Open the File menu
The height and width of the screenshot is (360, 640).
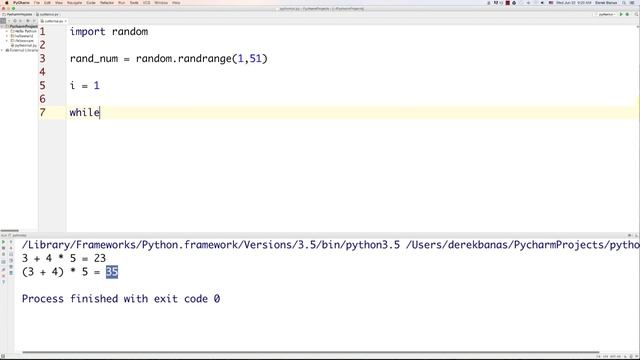tap(37, 3)
